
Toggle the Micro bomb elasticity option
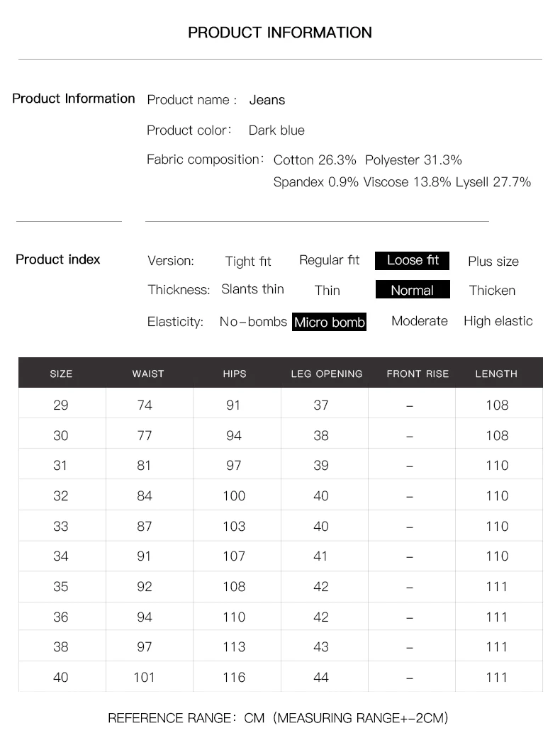(x=329, y=323)
